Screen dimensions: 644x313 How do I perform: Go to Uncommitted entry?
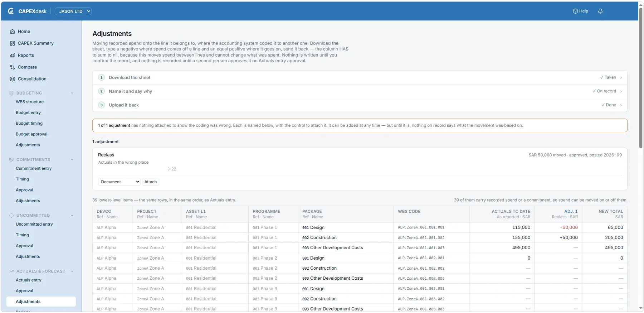[x=34, y=225]
